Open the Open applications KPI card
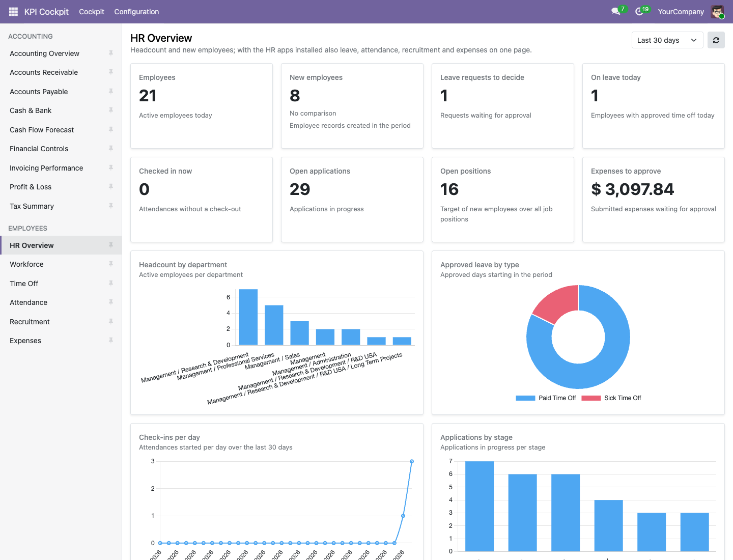This screenshot has width=733, height=560. (352, 200)
